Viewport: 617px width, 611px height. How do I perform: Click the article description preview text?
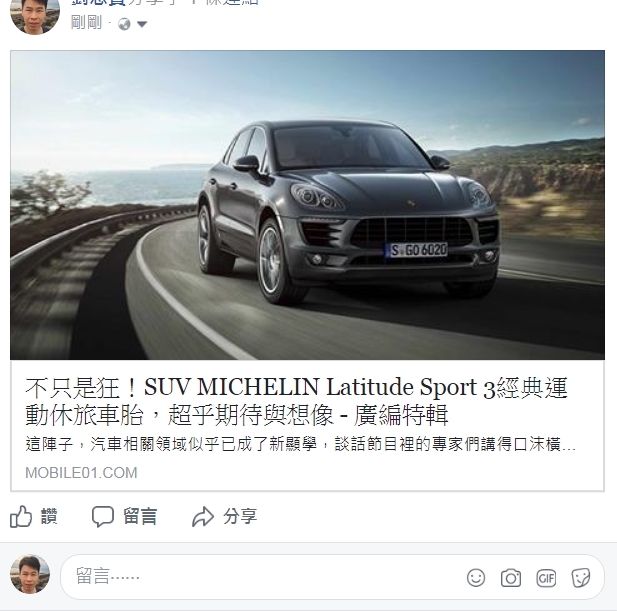point(301,444)
